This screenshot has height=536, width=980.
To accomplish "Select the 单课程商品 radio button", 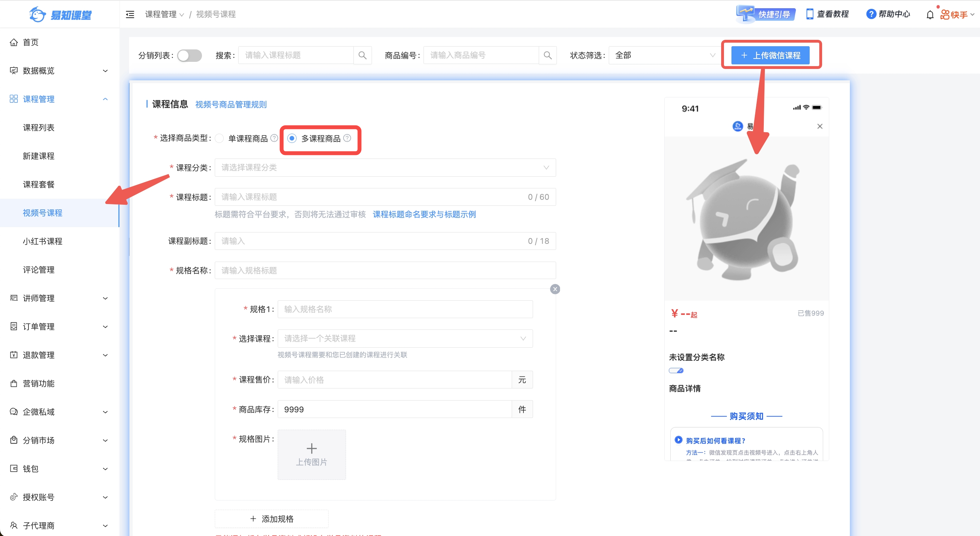I will click(x=219, y=138).
